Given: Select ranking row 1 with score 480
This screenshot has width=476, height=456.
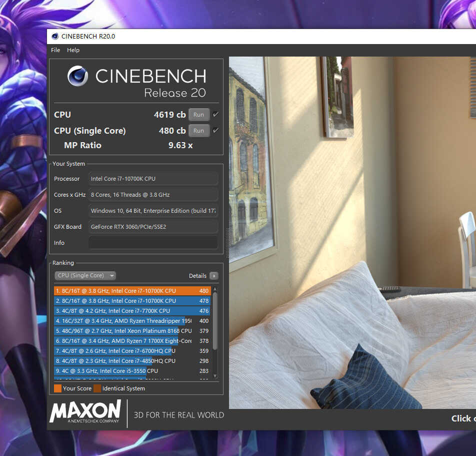Looking at the screenshot, I should coord(132,291).
